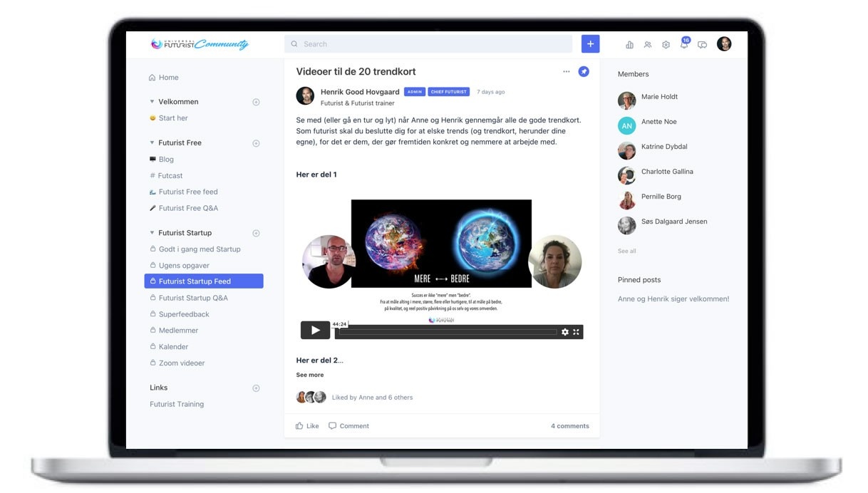Image resolution: width=868 pixels, height=493 pixels.
Task: Open Henrik Good Hovgaard author name
Action: click(x=360, y=92)
